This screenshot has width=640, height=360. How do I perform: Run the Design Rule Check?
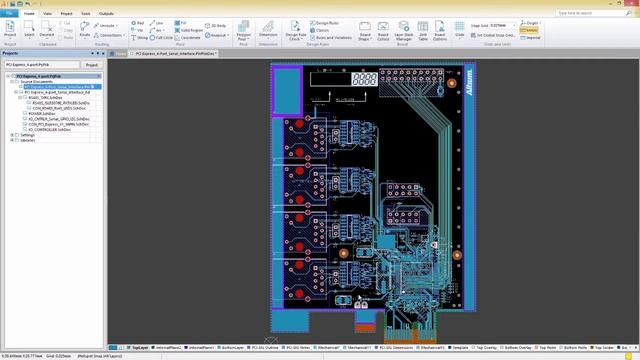tap(296, 30)
